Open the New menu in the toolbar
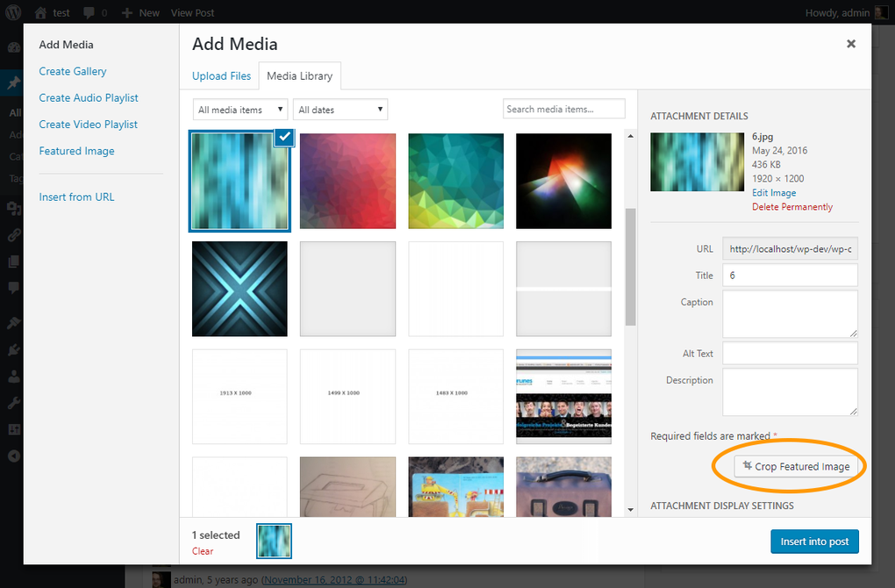This screenshot has height=588, width=895. (140, 12)
